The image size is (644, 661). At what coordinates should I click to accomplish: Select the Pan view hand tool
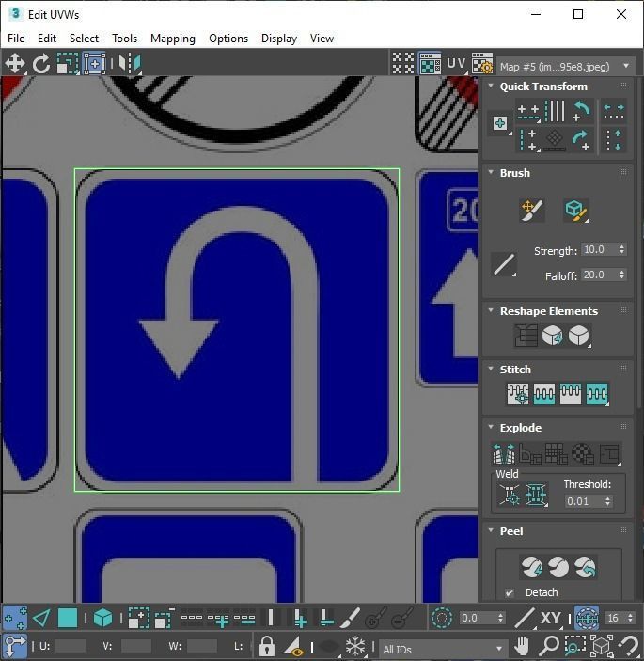(x=522, y=645)
